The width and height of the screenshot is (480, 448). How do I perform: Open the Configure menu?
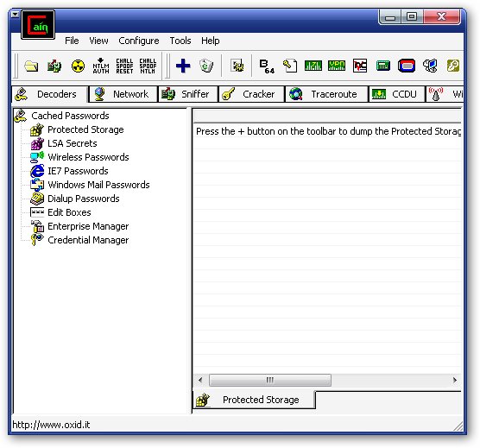pyautogui.click(x=139, y=41)
